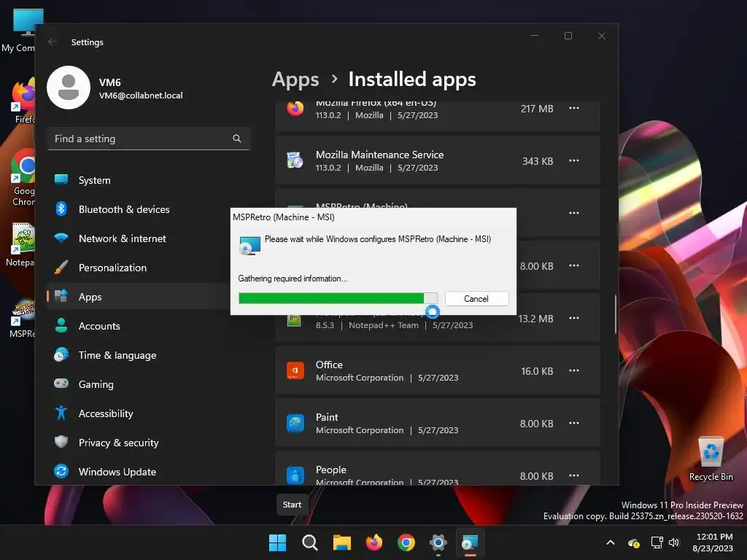Viewport: 747px width, 560px height.
Task: Open more options for People
Action: click(x=574, y=475)
